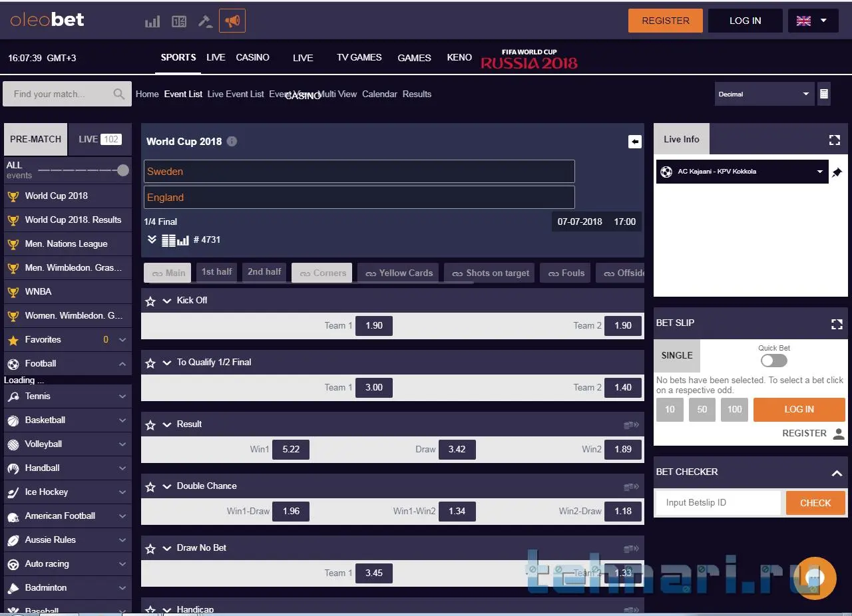Image resolution: width=852 pixels, height=616 pixels.
Task: Open the TV GAMES menu item
Action: (359, 58)
